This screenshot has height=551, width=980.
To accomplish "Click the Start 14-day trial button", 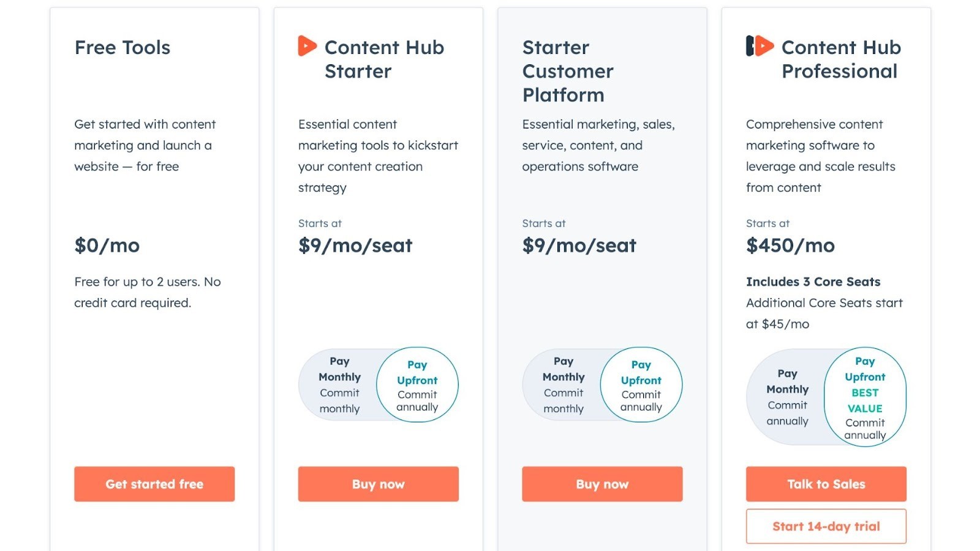I will click(x=825, y=525).
